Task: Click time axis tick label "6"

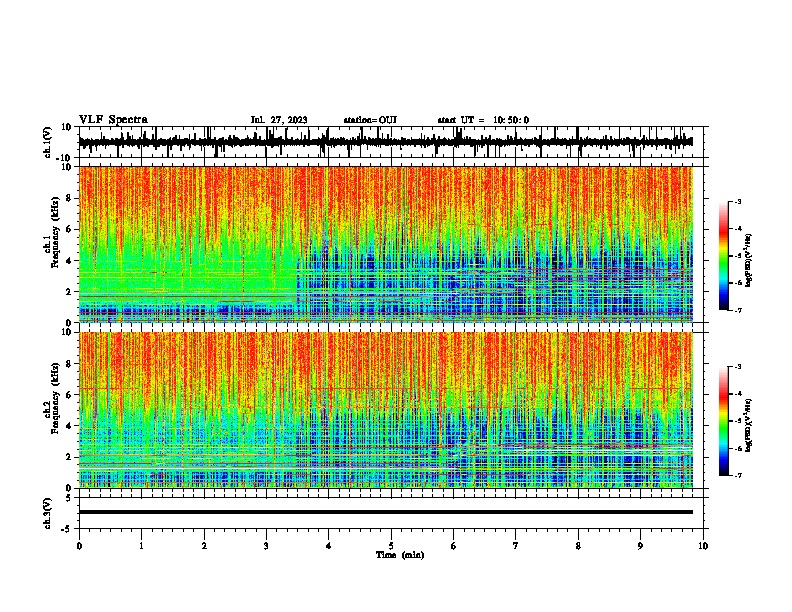Action: tap(454, 546)
